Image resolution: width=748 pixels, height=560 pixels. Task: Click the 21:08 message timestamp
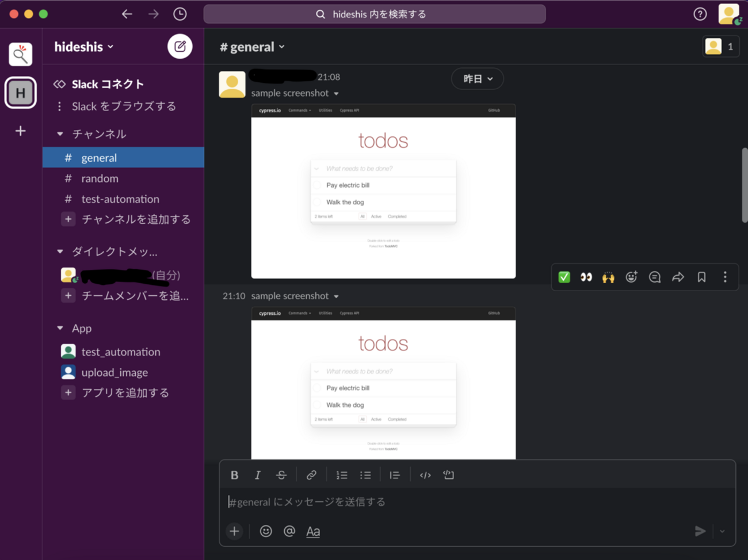point(329,77)
